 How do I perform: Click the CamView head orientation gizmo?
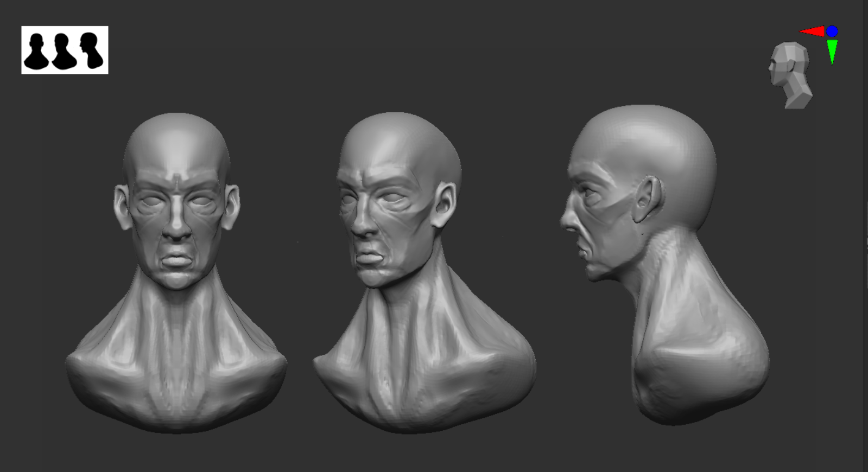tap(790, 75)
